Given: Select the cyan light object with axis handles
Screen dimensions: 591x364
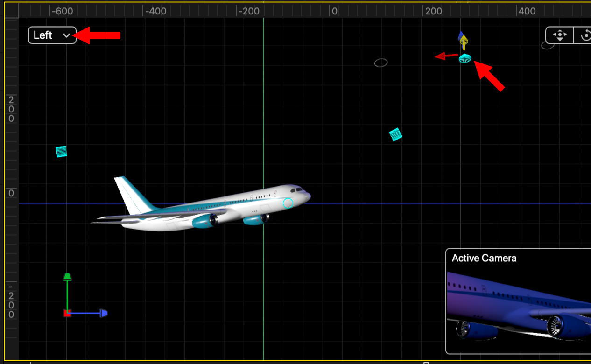Looking at the screenshot, I should click(465, 58).
